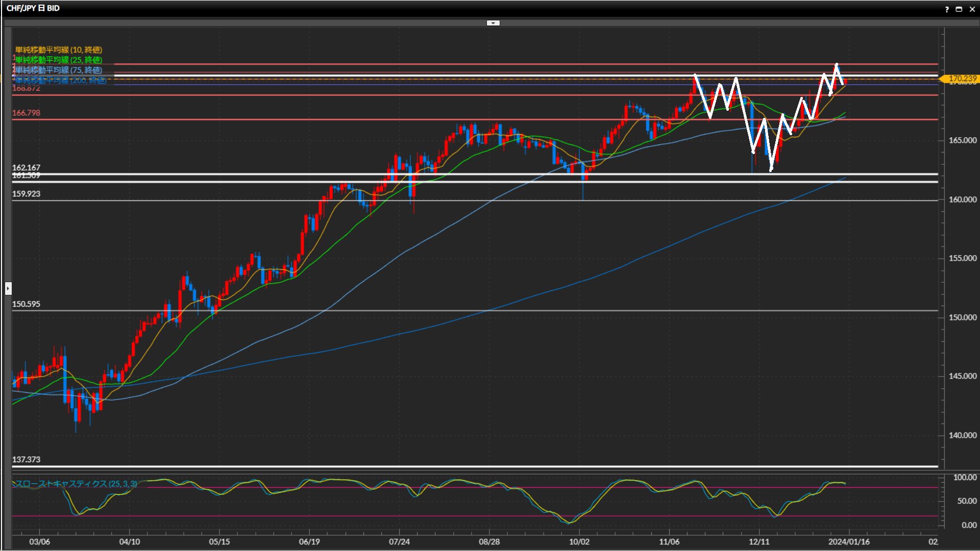This screenshot has height=551, width=980.
Task: Select the SMA (75, 終値) indicator label
Action: (x=59, y=70)
